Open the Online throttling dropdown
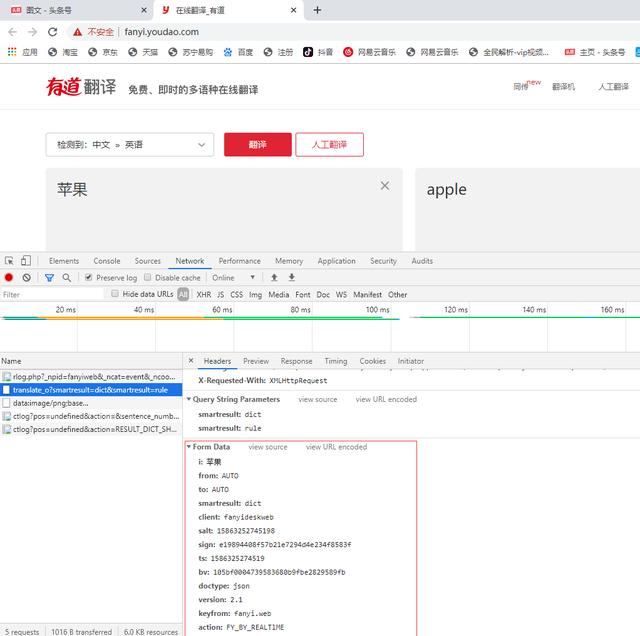This screenshot has height=636, width=640. [x=233, y=278]
